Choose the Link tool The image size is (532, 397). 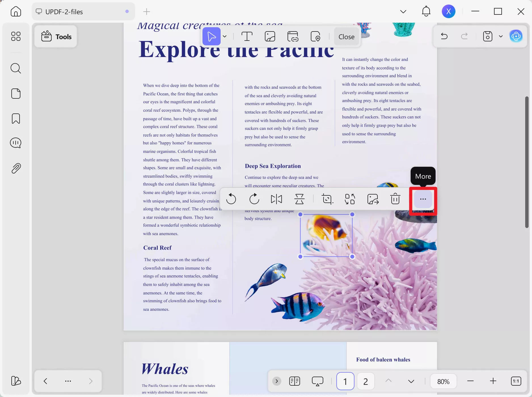[293, 37]
